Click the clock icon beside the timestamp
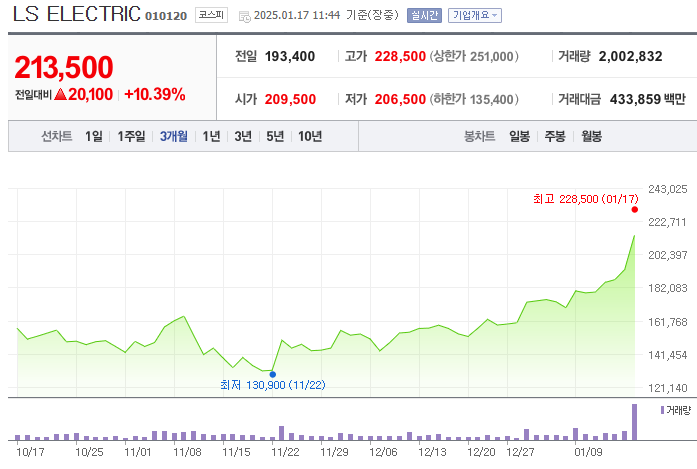Viewport: 697px width, 469px height. pyautogui.click(x=244, y=16)
